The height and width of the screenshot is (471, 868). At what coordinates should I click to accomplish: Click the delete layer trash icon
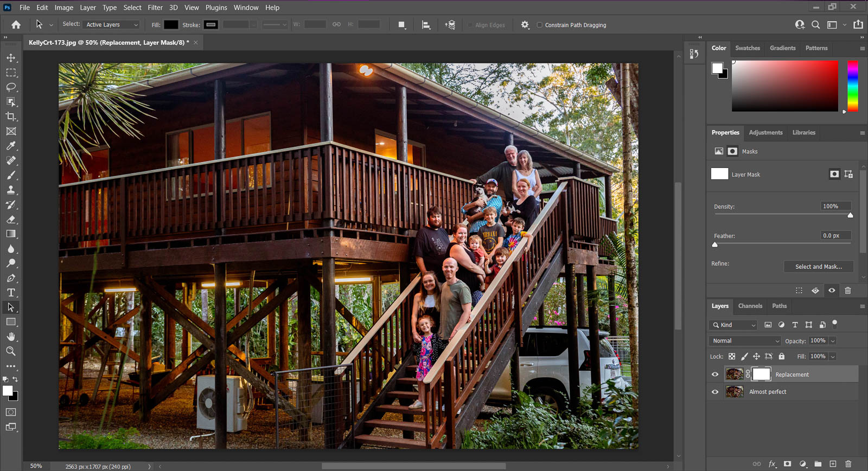coord(848,464)
